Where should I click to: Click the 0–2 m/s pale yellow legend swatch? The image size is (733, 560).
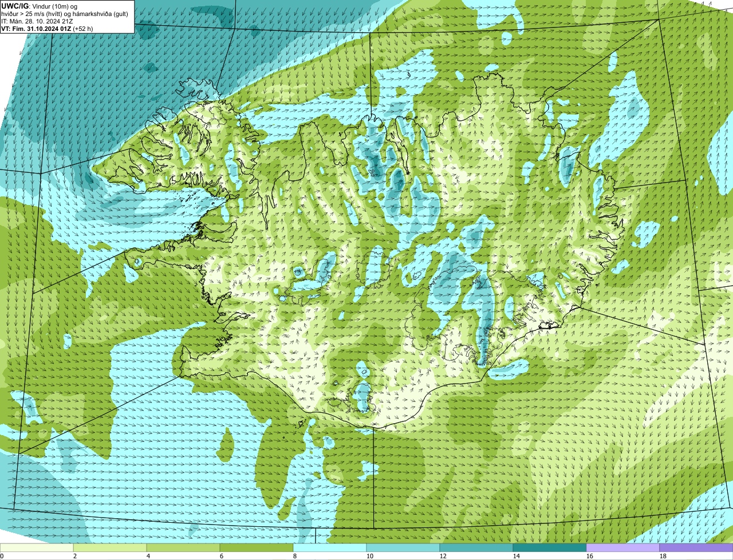(37, 547)
